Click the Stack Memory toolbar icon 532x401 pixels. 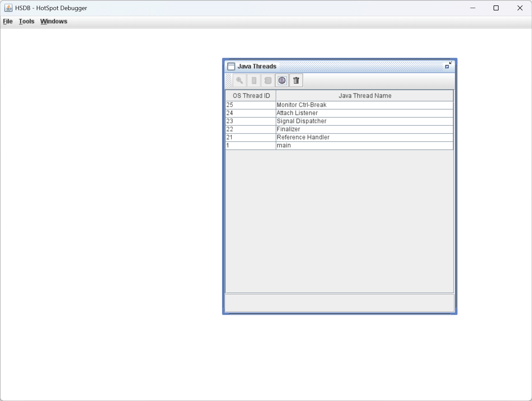(x=254, y=81)
